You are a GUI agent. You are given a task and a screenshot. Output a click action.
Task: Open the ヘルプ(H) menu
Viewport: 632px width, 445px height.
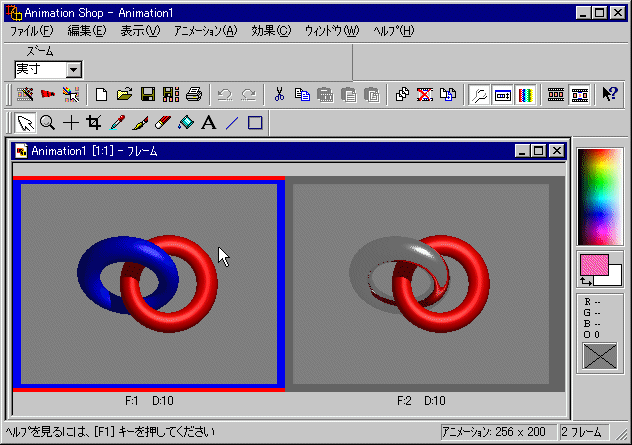pos(393,31)
